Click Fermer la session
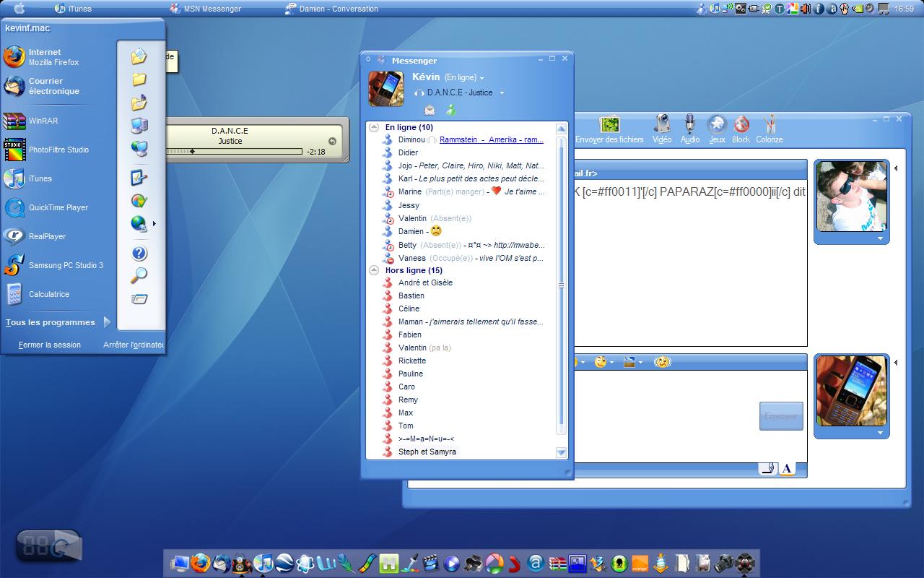 [x=50, y=345]
